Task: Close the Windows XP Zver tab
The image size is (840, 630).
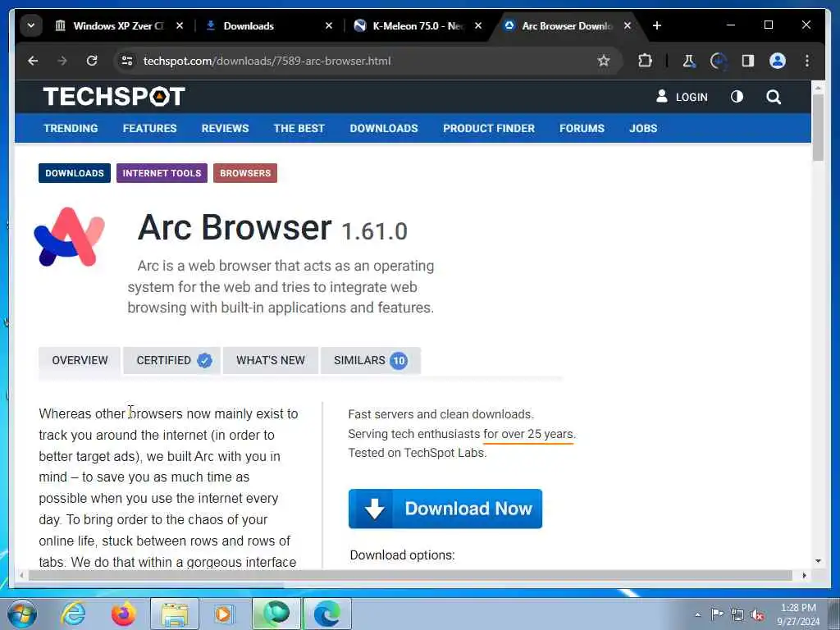Action: pos(180,25)
